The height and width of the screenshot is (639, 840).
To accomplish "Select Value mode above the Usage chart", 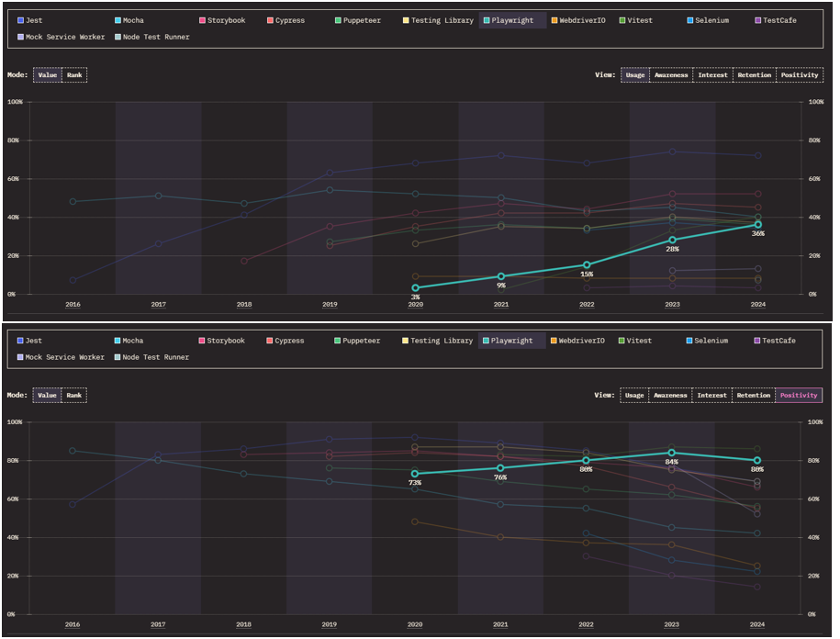I will (48, 75).
